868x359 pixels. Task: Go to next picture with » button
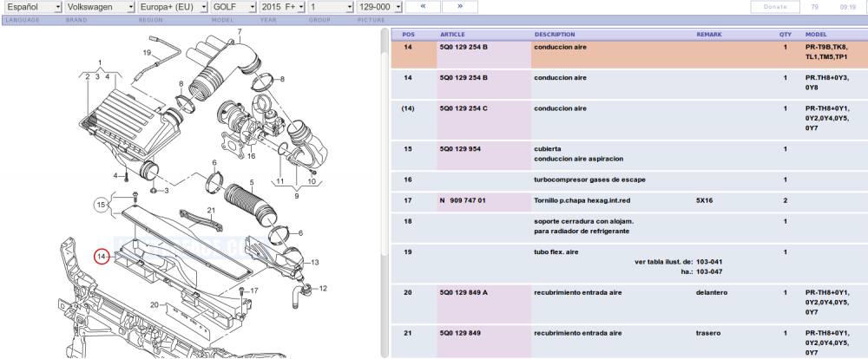pos(460,7)
